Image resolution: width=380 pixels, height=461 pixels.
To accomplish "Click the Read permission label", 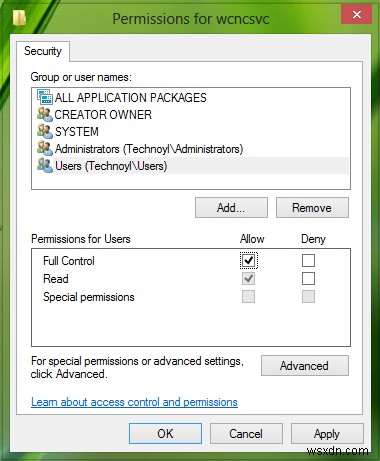I will [56, 279].
